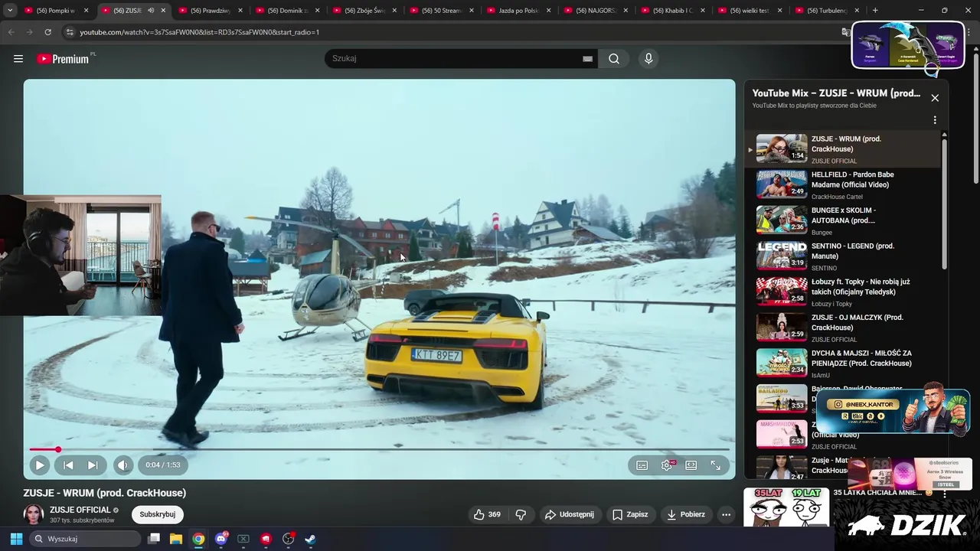Open Steam from the taskbar

tap(310, 539)
